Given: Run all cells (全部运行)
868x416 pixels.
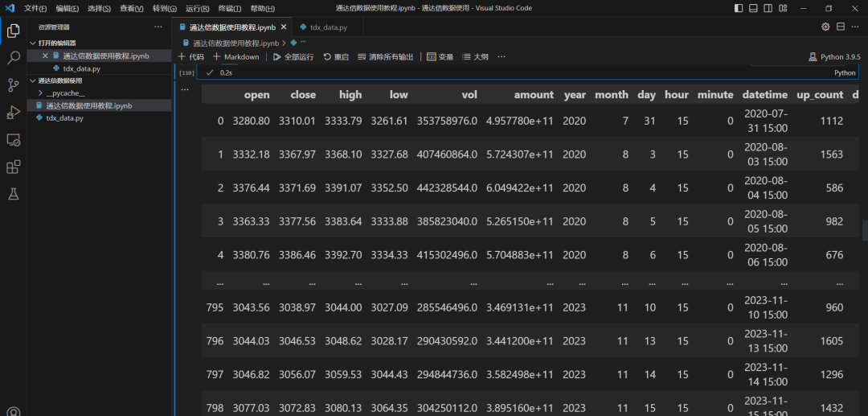Looking at the screenshot, I should [x=293, y=56].
